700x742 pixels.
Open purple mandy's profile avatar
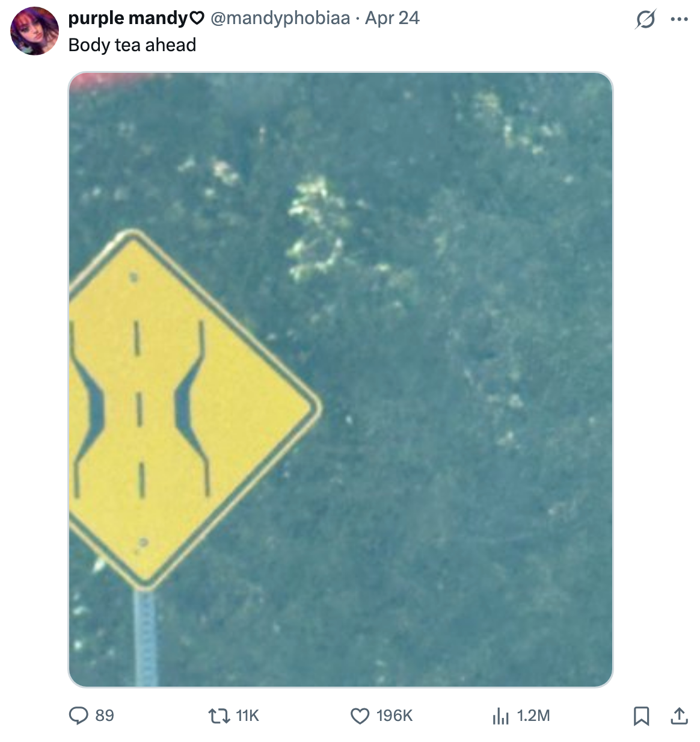(x=35, y=31)
